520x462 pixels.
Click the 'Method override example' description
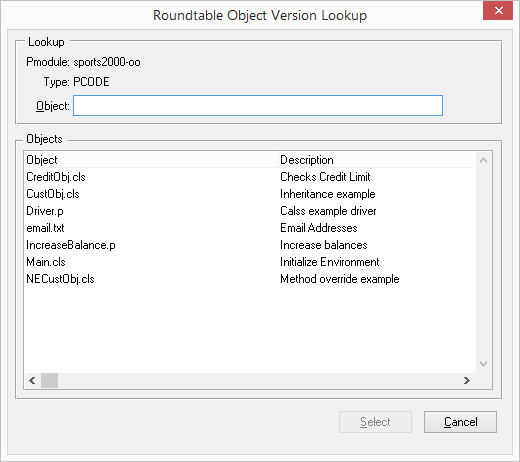(x=340, y=279)
